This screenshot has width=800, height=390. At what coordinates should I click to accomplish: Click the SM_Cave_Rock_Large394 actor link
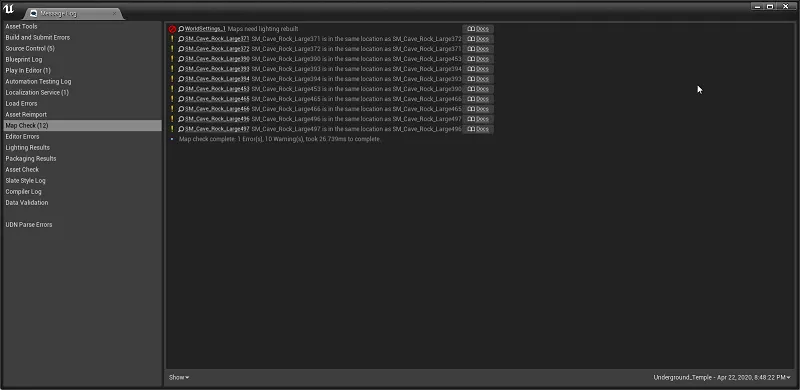(x=217, y=79)
